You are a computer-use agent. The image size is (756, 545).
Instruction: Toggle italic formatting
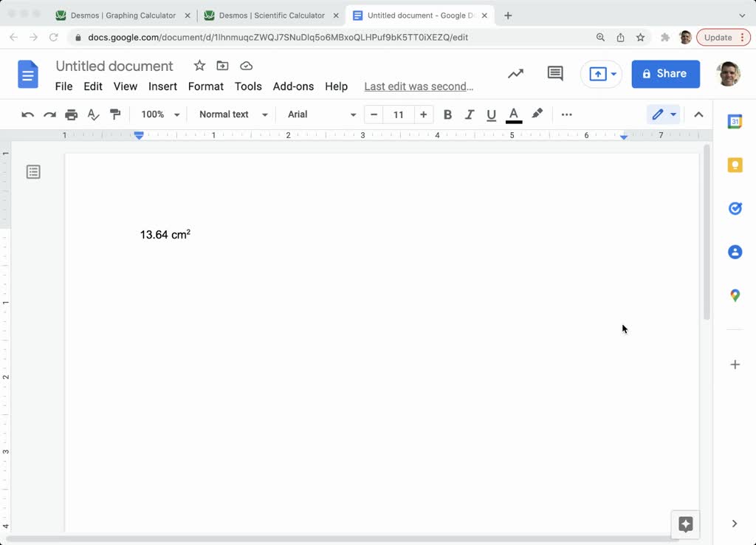point(469,114)
